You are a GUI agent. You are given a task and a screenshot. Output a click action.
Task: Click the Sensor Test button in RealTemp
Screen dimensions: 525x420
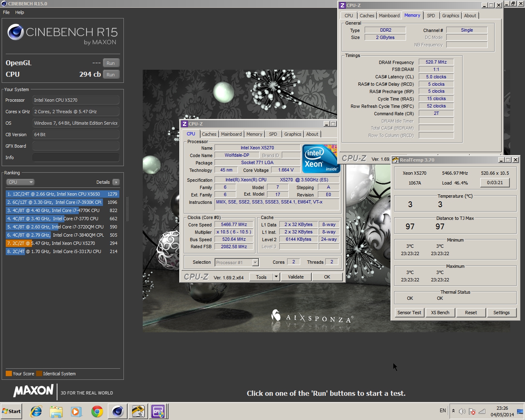tap(409, 313)
